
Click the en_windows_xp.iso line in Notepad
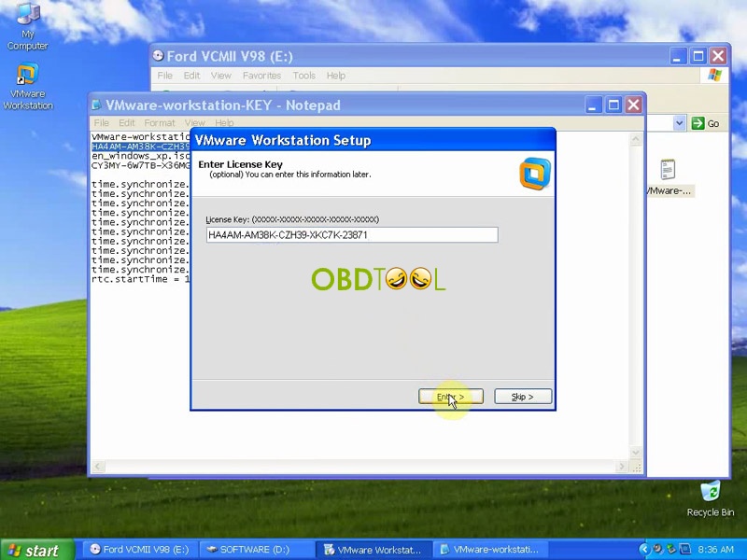pos(141,156)
